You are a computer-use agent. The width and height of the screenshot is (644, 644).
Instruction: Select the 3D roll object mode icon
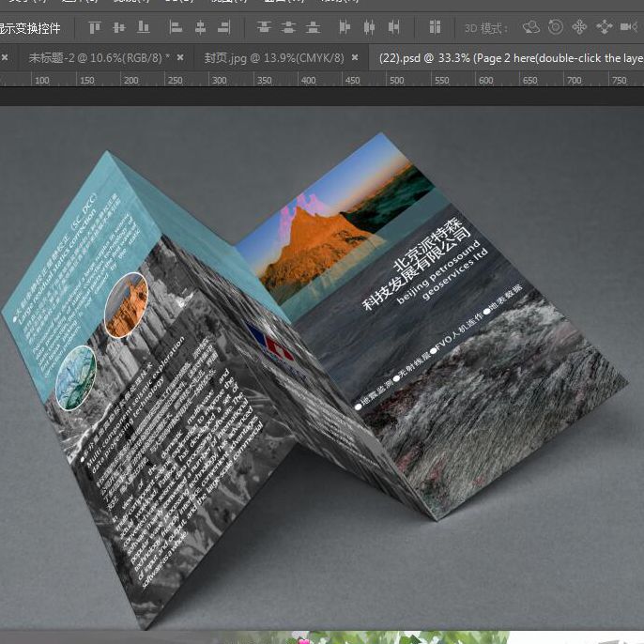click(556, 27)
